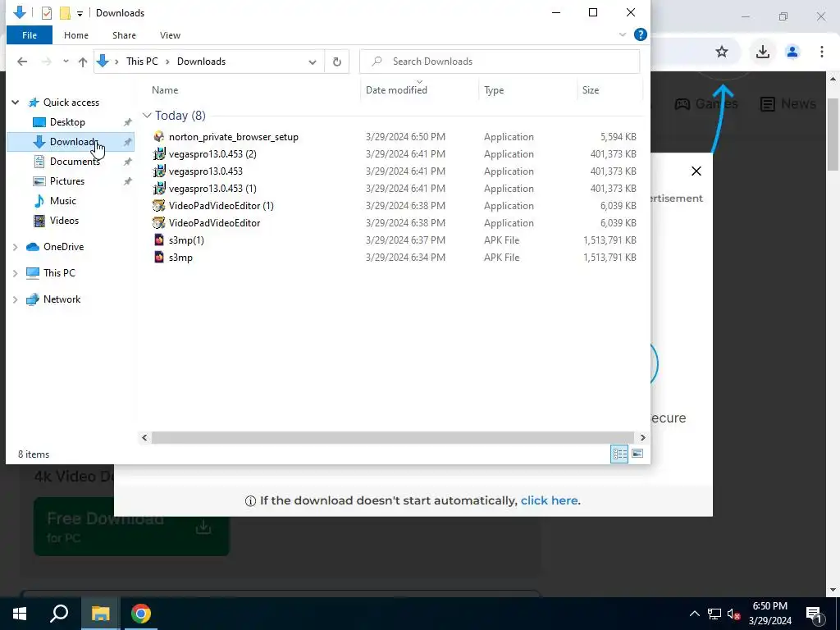Sort by the Name column header
Screen dimensions: 840x630
165,90
